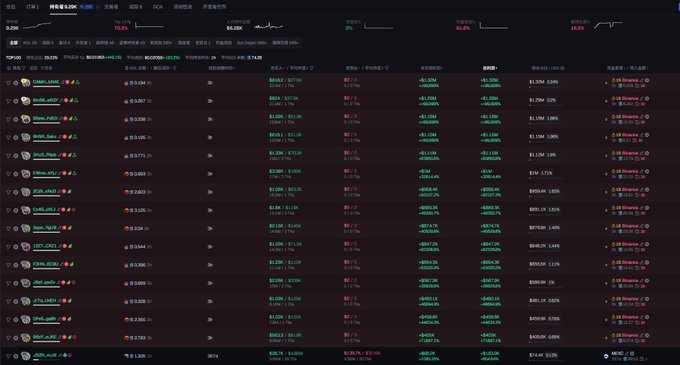Click the blue badge next to holders count tab
The width and height of the screenshot is (680, 365).
86,7
